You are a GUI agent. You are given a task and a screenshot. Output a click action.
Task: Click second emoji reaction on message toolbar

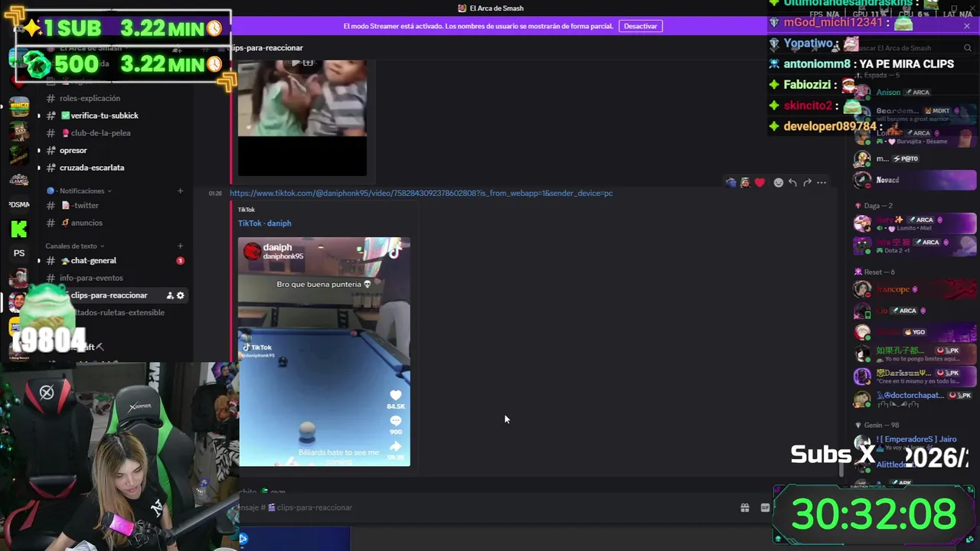[745, 182]
